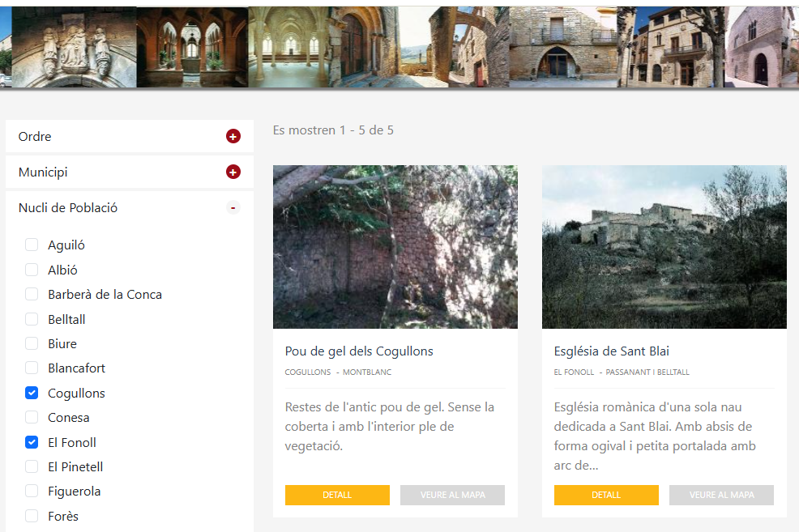Open Pou de gel dels Cogullons title
The image size is (799, 532).
(359, 351)
